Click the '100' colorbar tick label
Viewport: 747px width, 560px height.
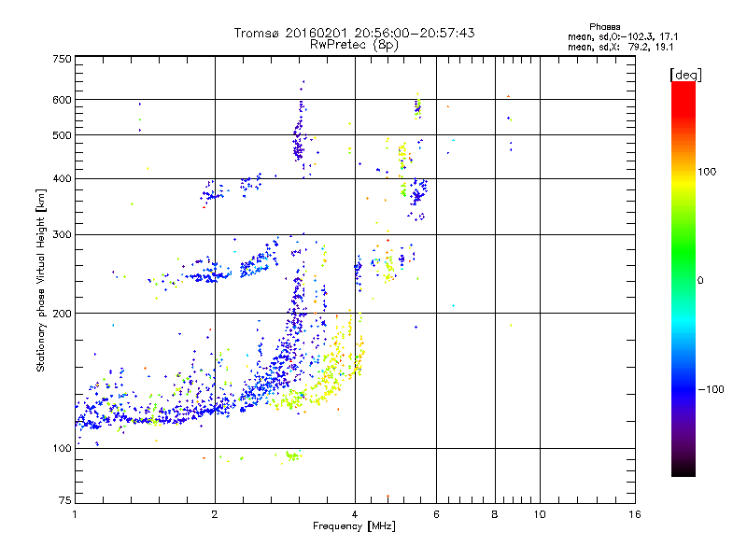(x=707, y=172)
